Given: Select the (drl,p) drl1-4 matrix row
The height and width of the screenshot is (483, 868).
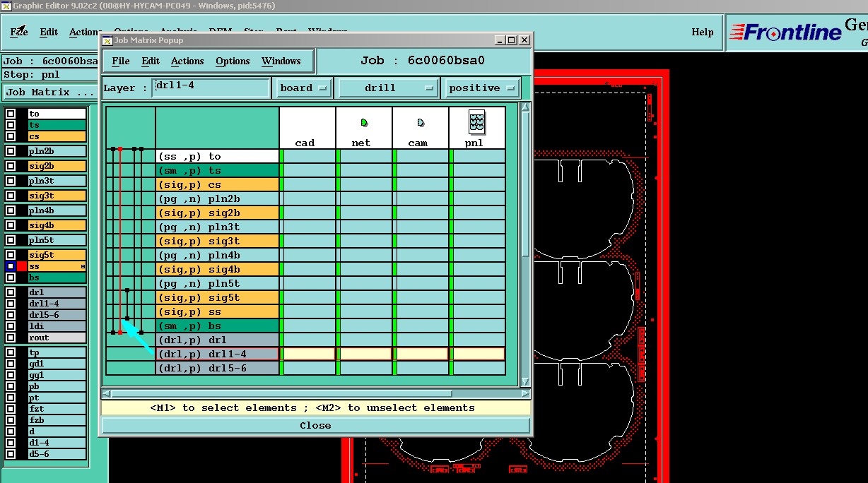Looking at the screenshot, I should click(218, 354).
